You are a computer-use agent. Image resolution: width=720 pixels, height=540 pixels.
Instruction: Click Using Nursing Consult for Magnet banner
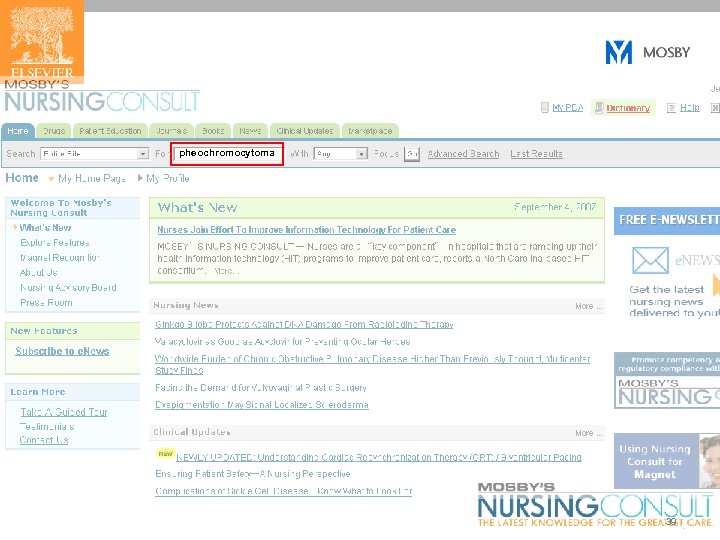[667, 461]
